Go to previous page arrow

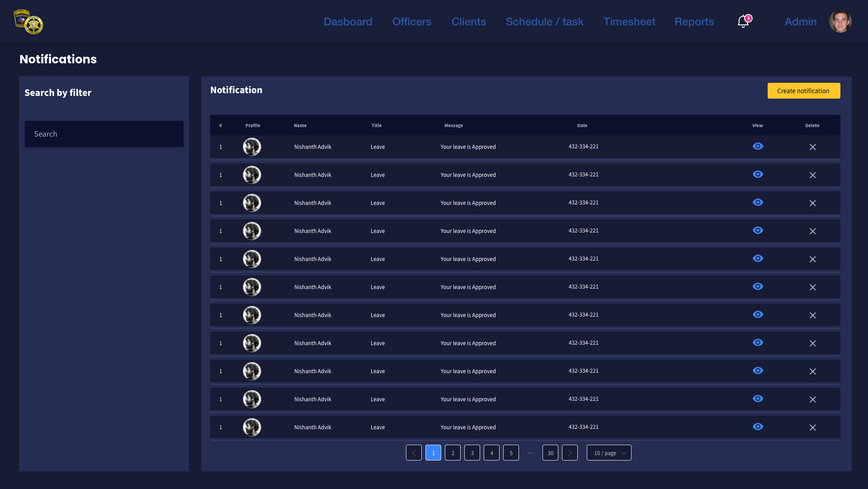(414, 453)
